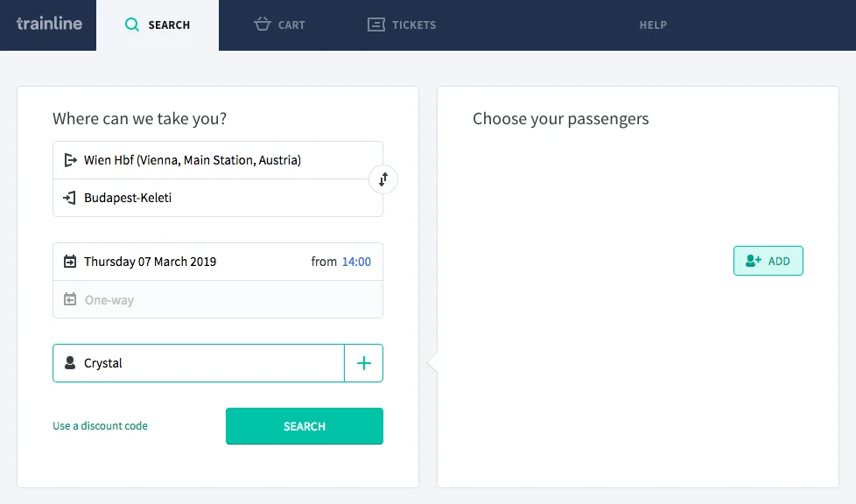The height and width of the screenshot is (504, 856).
Task: Click the tickets icon in navbar
Action: (376, 24)
